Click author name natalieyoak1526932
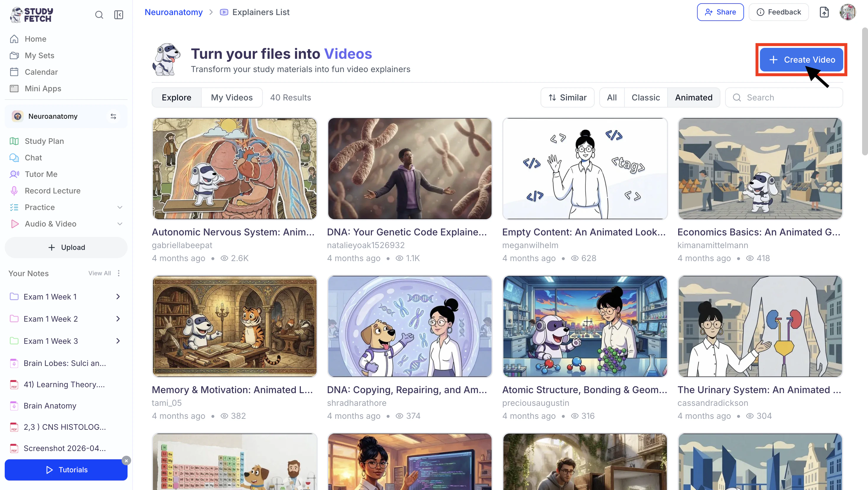Image resolution: width=868 pixels, height=490 pixels. click(366, 245)
